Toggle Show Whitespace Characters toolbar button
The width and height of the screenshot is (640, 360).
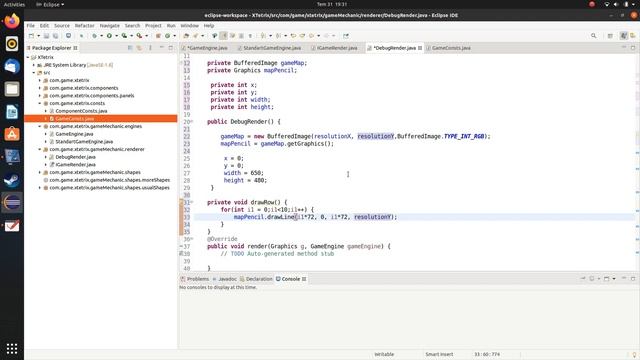click(250, 36)
